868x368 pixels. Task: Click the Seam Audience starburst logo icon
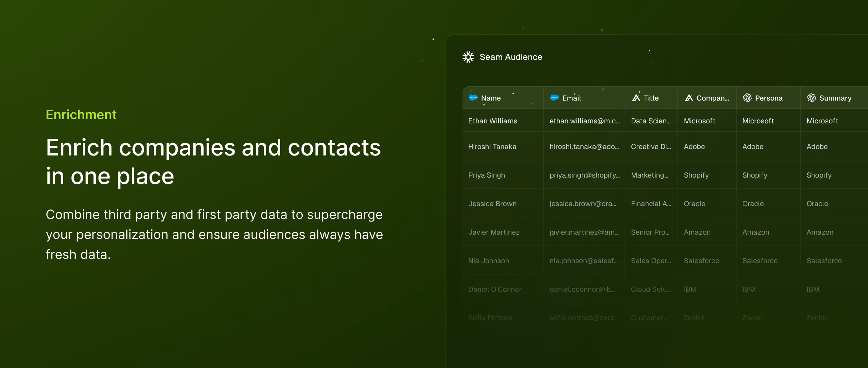[468, 57]
